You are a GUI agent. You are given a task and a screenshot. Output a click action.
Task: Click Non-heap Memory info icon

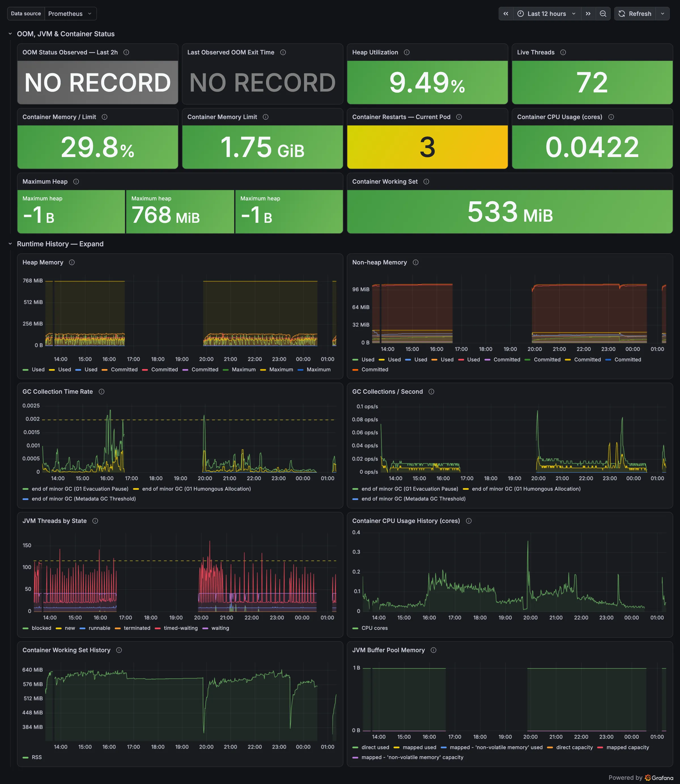tap(416, 262)
